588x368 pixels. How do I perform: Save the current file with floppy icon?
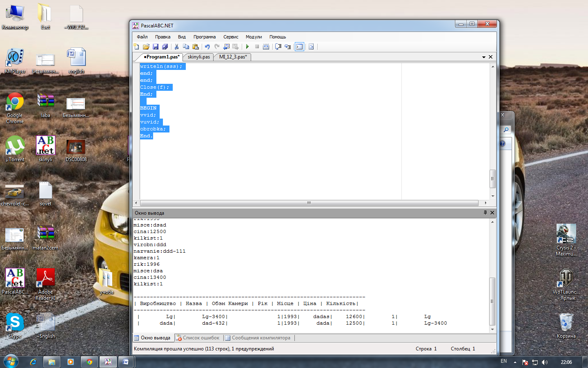point(155,47)
